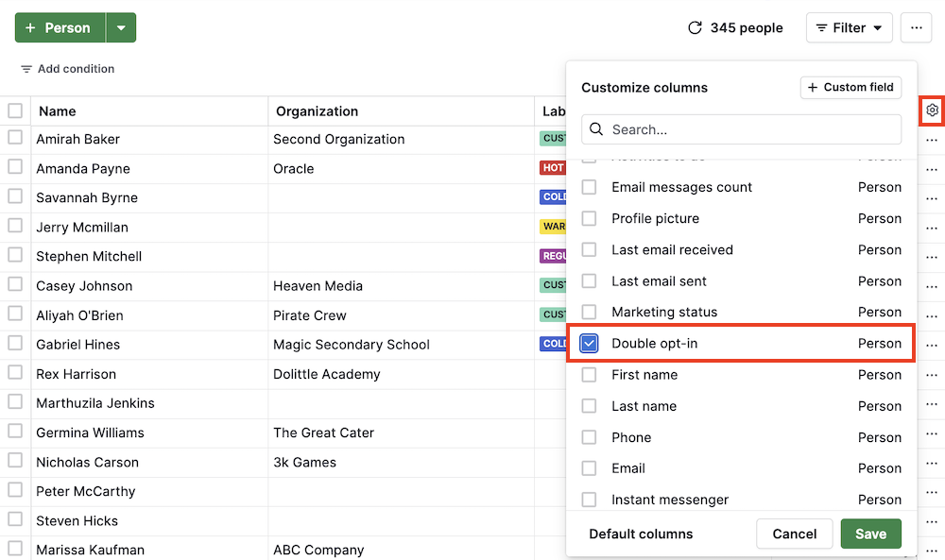Enable the Email messages count column
Screen dimensions: 945x560
[589, 187]
